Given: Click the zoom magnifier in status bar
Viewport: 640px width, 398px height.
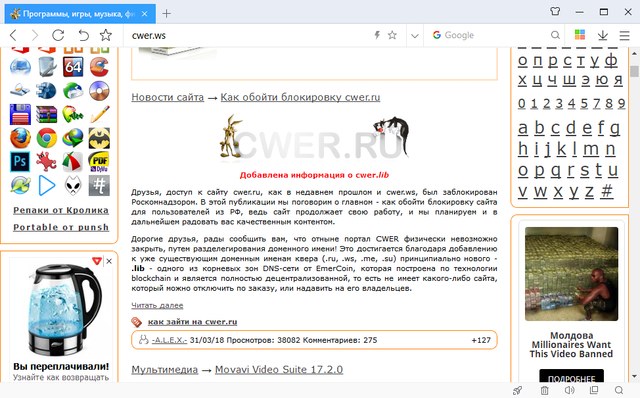Looking at the screenshot, I should 619,390.
